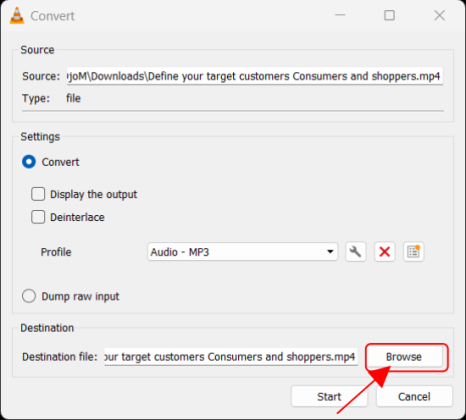The image size is (466, 420).
Task: Maximize the Convert dialog window
Action: point(389,15)
